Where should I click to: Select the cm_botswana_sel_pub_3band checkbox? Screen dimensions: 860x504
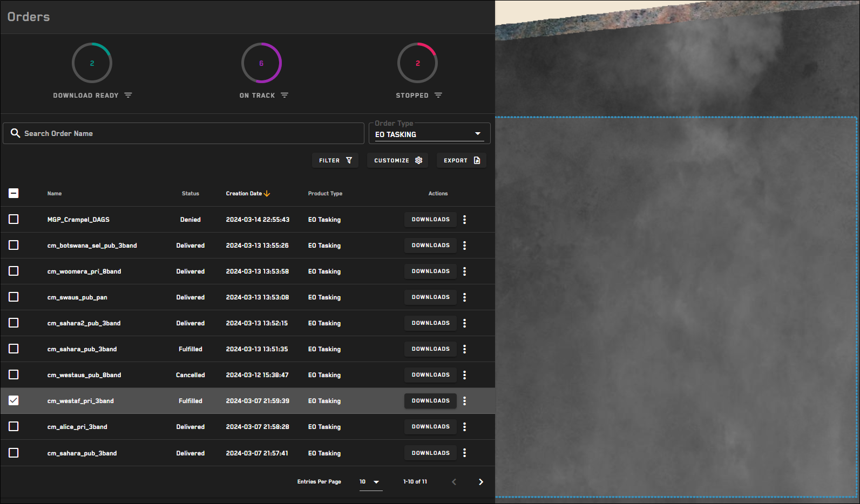(x=13, y=245)
